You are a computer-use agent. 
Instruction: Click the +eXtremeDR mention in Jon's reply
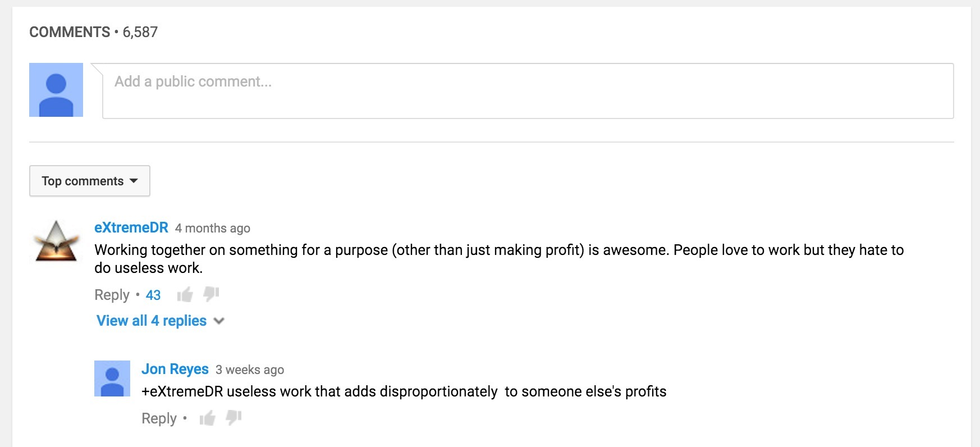click(182, 391)
